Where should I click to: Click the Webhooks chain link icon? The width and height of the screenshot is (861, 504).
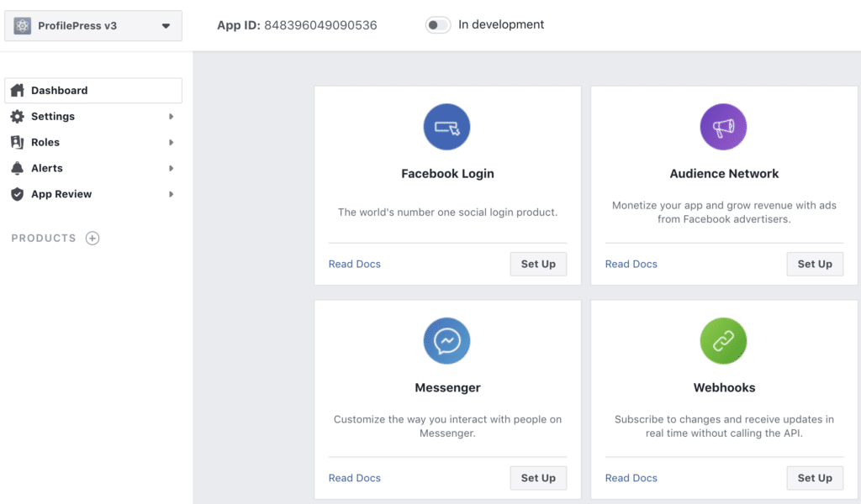tap(723, 340)
